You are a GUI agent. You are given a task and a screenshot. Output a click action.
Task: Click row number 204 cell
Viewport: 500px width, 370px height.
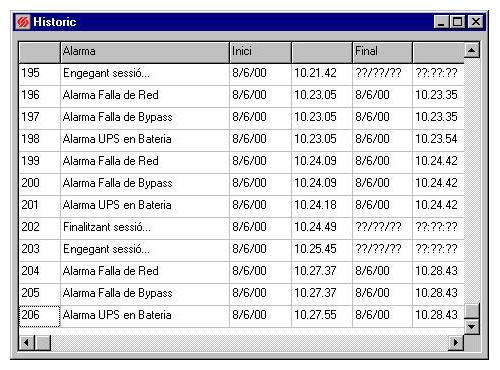tap(39, 271)
